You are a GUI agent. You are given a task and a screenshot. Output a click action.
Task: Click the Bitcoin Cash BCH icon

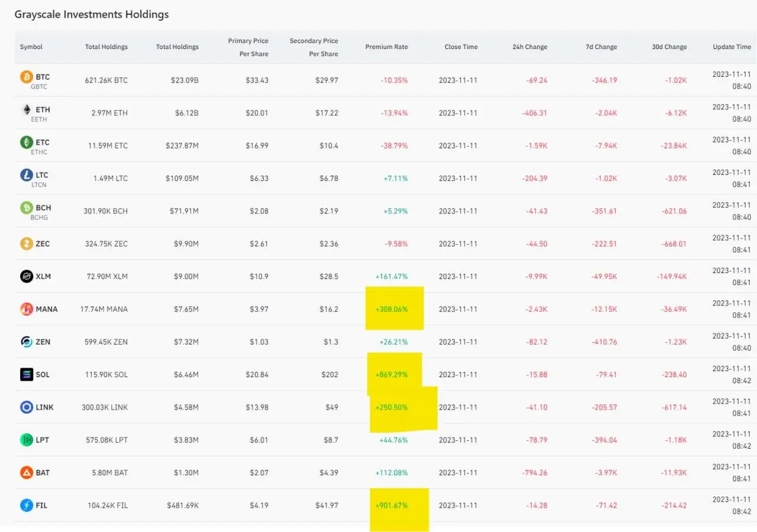point(27,208)
